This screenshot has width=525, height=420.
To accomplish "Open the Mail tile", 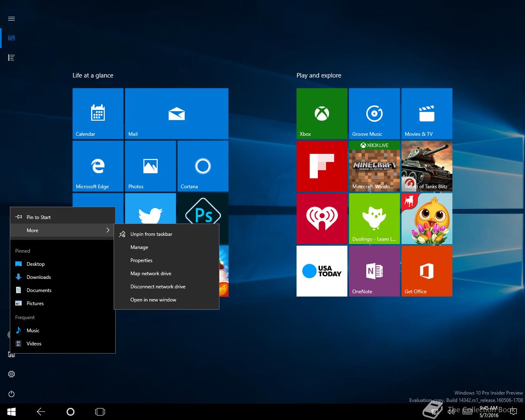I will [177, 114].
